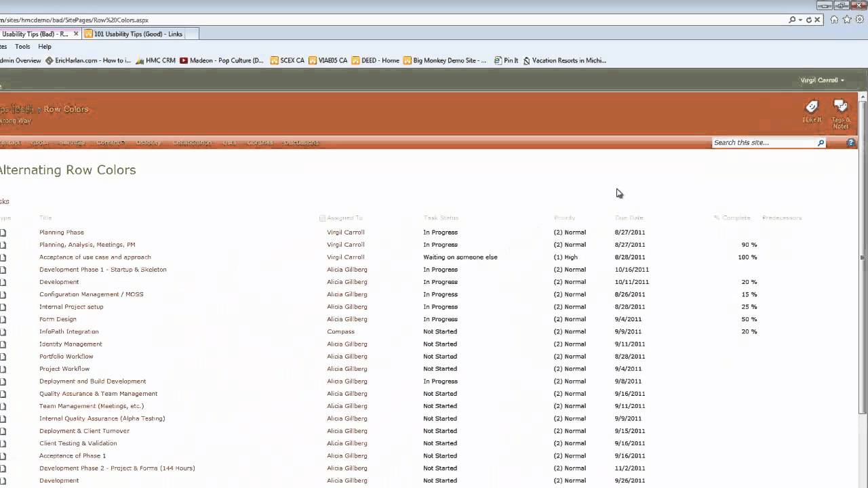
Task: Open the Discussions navigation item
Action: coord(300,142)
